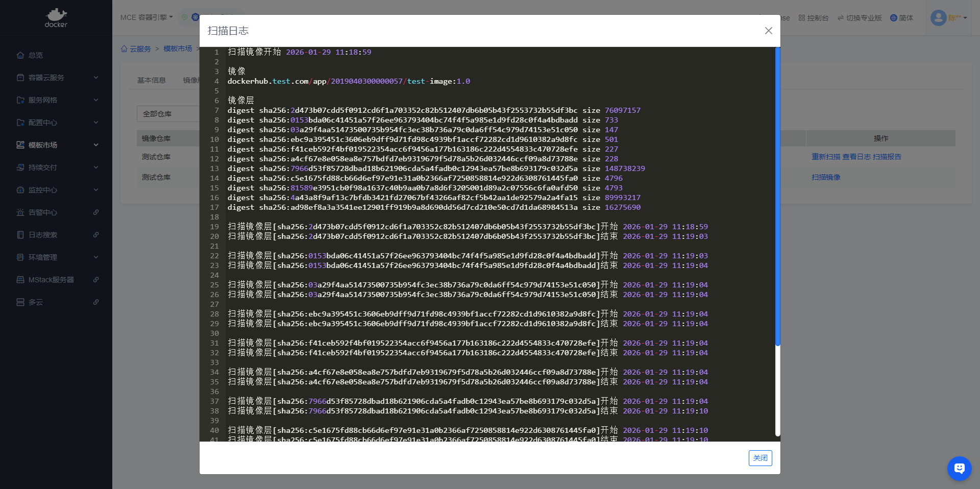This screenshot has width=980, height=489.
Task: Expand the 持续交付 menu chevron
Action: pos(96,167)
